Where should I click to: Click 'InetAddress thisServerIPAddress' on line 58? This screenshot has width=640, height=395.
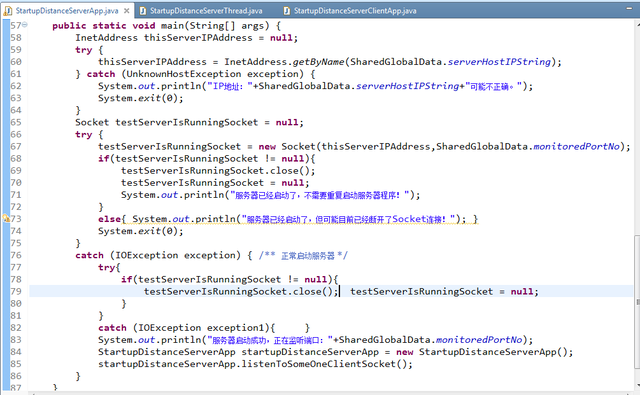pyautogui.click(x=164, y=38)
